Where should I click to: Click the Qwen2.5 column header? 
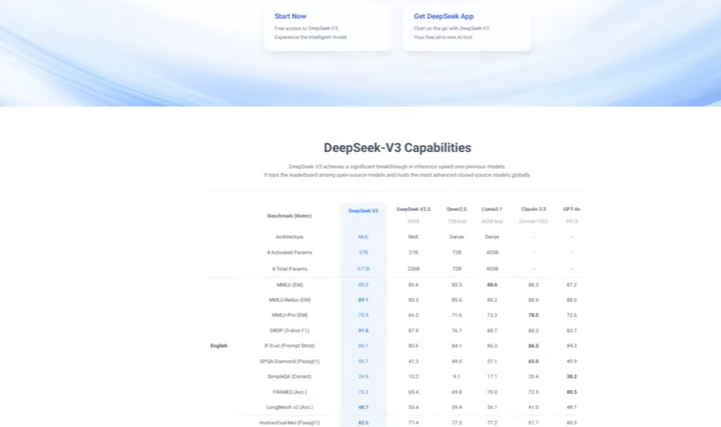[x=457, y=209]
